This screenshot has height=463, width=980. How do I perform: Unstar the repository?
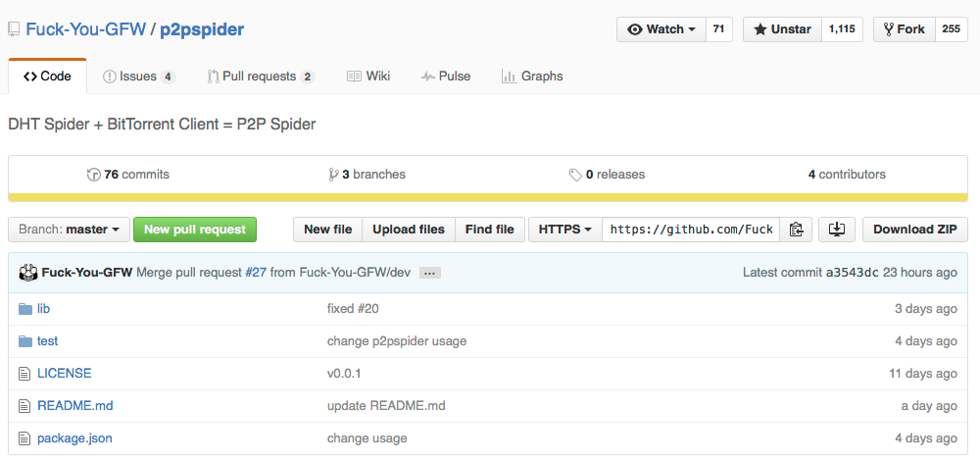782,29
